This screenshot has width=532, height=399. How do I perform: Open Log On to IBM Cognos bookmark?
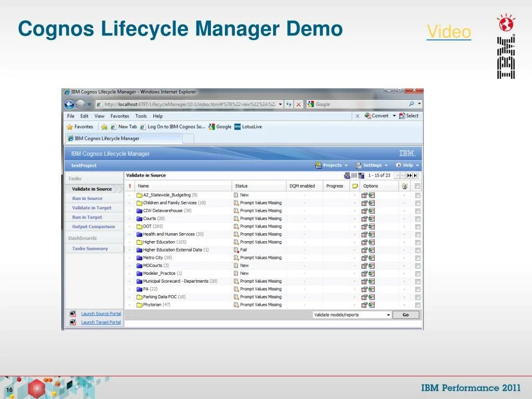point(172,127)
